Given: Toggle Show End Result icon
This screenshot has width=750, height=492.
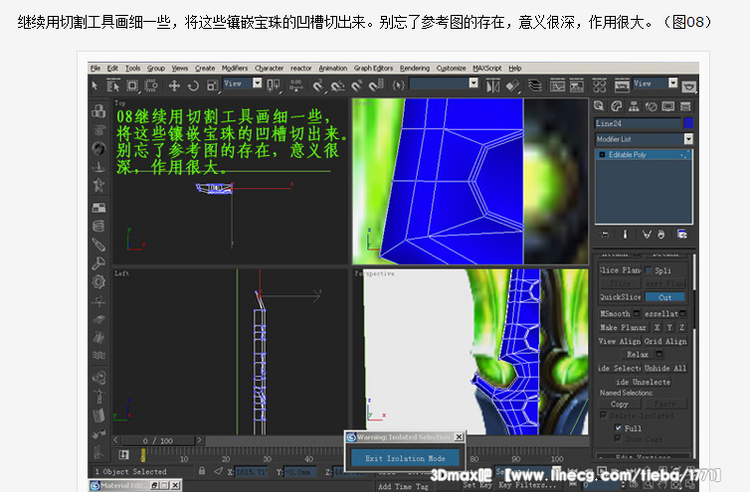Looking at the screenshot, I should point(625,234).
